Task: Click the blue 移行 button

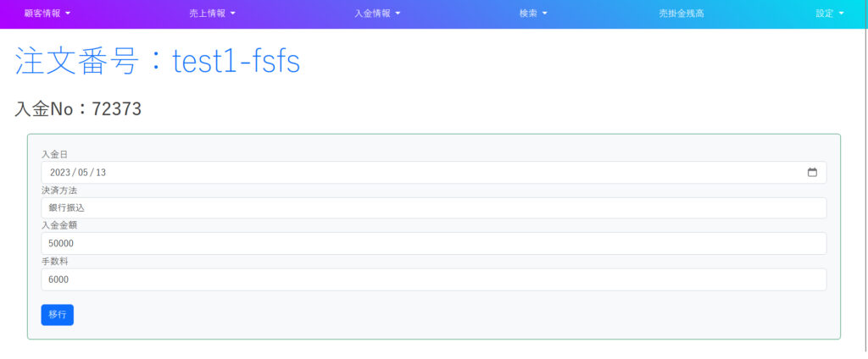Action: pos(57,315)
